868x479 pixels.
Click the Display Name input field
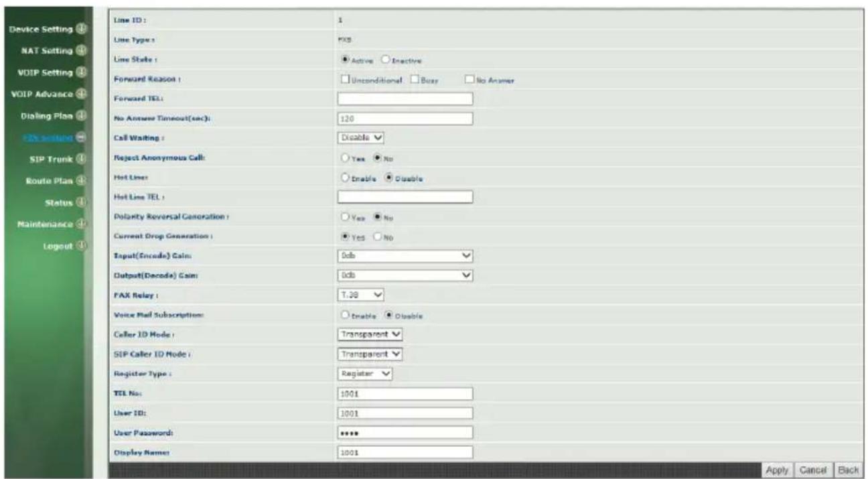click(405, 452)
